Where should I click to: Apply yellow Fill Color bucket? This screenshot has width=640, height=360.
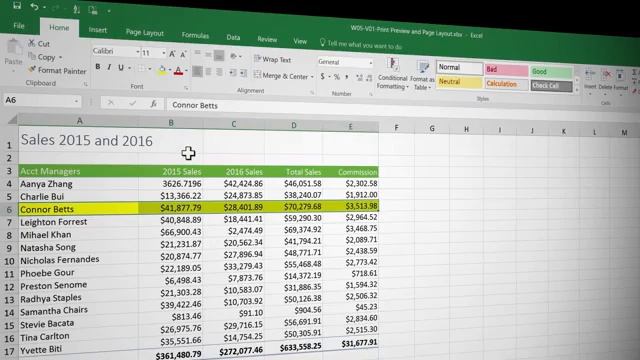pyautogui.click(x=162, y=69)
